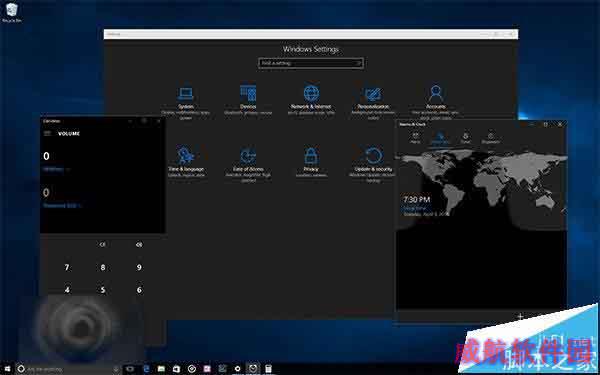
Task: Open the Calculator hamburger menu
Action: click(x=47, y=133)
